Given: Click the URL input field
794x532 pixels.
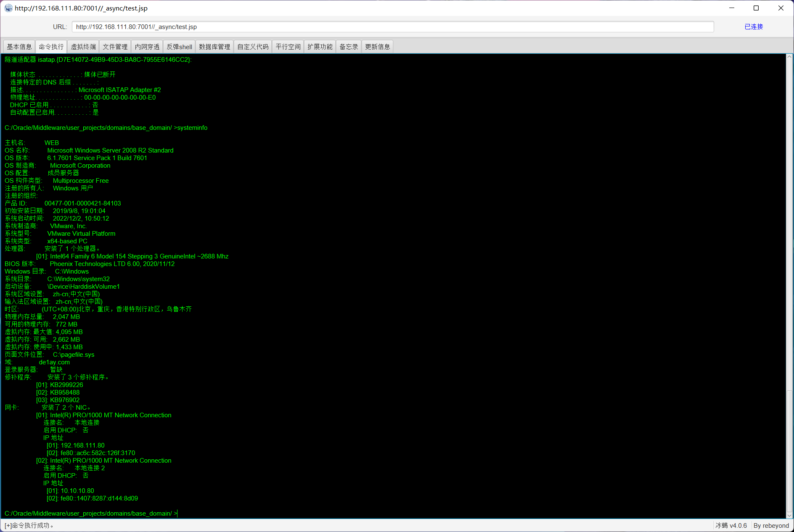Looking at the screenshot, I should pyautogui.click(x=393, y=27).
